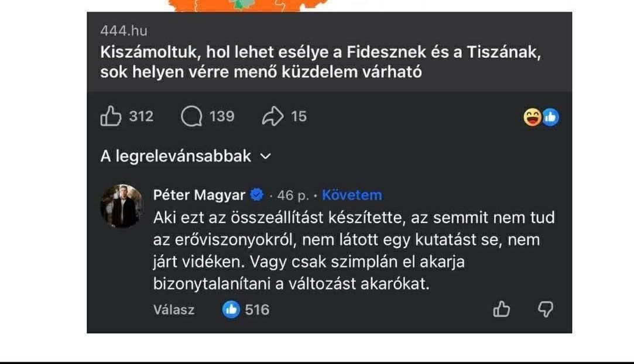634x364 pixels.
Task: Reply to the comment via Válasz
Action: (173, 310)
